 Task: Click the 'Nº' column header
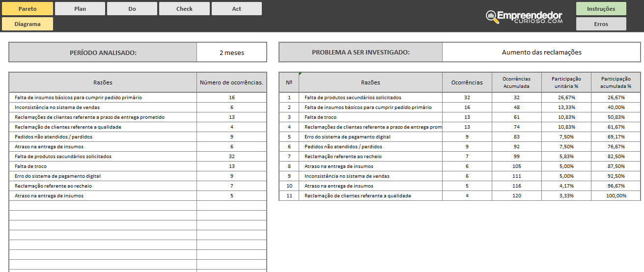pos(289,82)
